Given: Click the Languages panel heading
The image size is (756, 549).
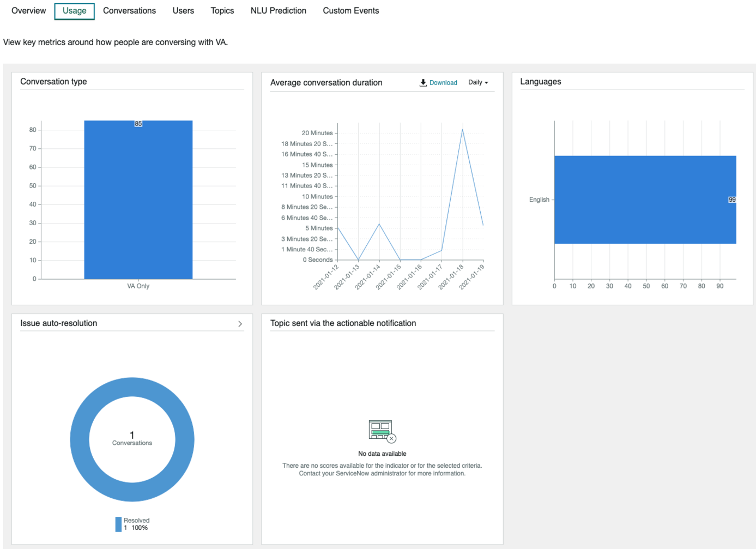Looking at the screenshot, I should click(x=541, y=82).
